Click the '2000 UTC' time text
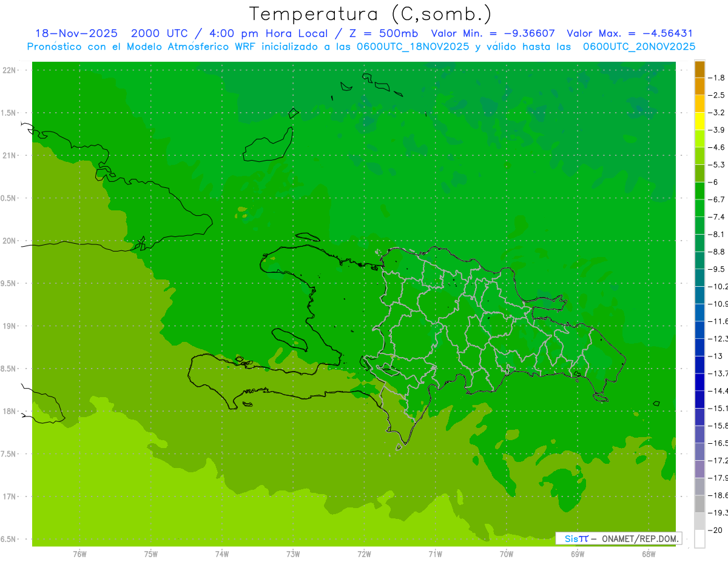The width and height of the screenshot is (728, 562). 160,33
